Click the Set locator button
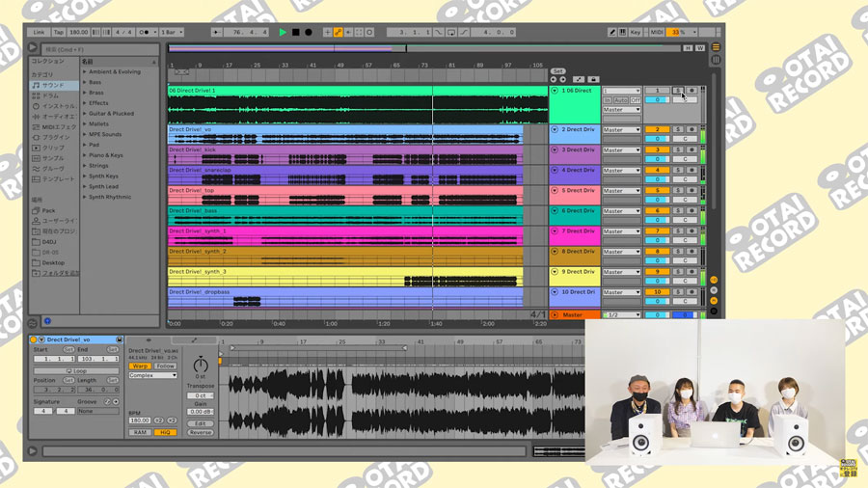Image resolution: width=868 pixels, height=488 pixels. point(557,71)
